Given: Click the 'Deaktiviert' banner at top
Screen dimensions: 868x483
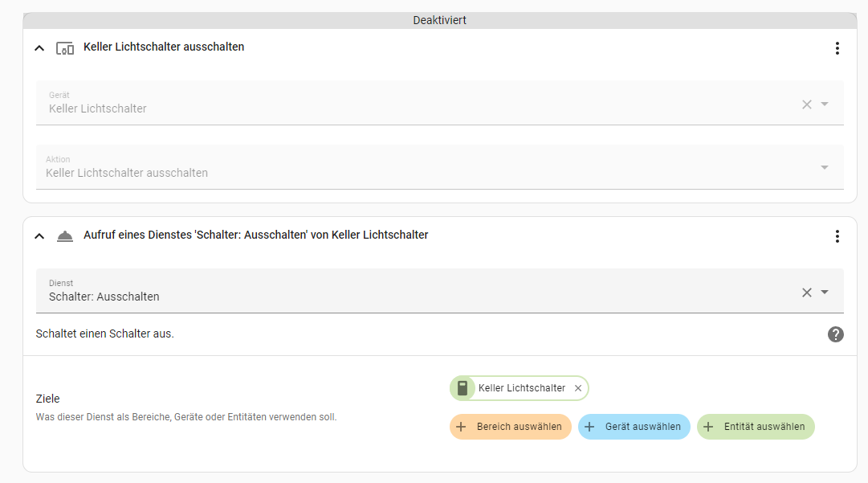Looking at the screenshot, I should pos(439,20).
